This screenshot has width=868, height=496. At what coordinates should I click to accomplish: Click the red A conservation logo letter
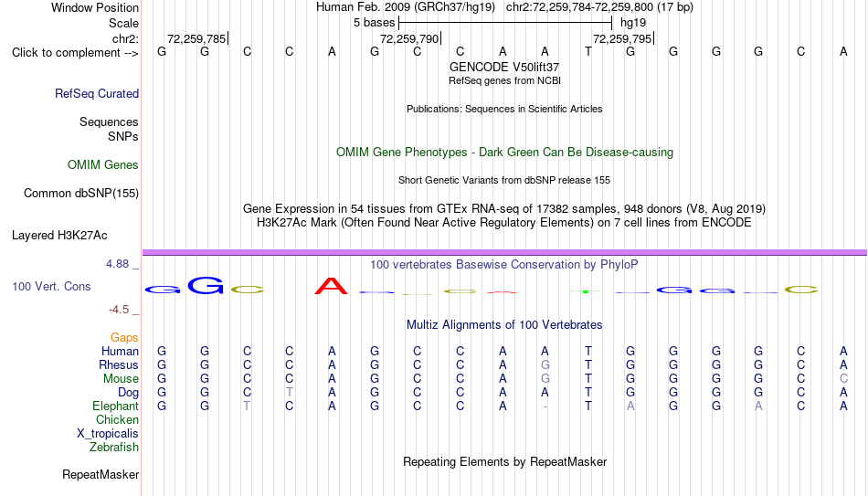[x=332, y=286]
